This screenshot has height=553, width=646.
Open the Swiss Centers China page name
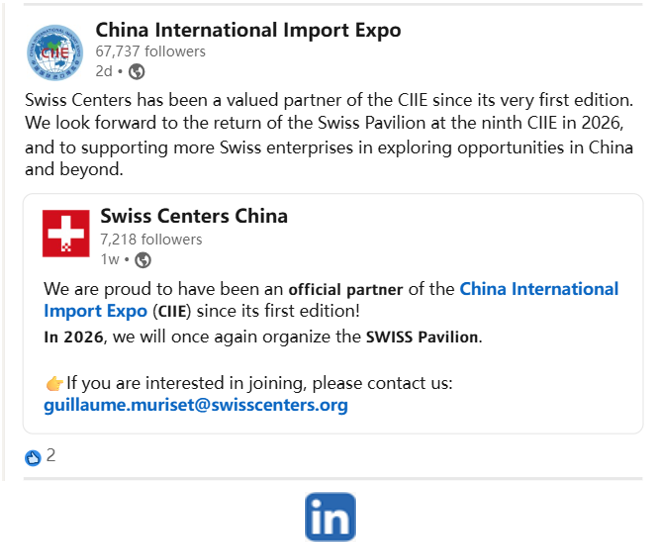click(193, 216)
